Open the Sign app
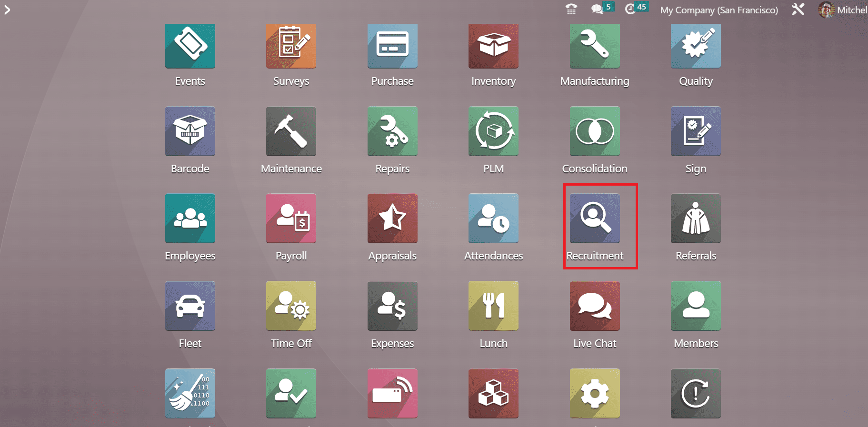The image size is (868, 427). tap(696, 132)
